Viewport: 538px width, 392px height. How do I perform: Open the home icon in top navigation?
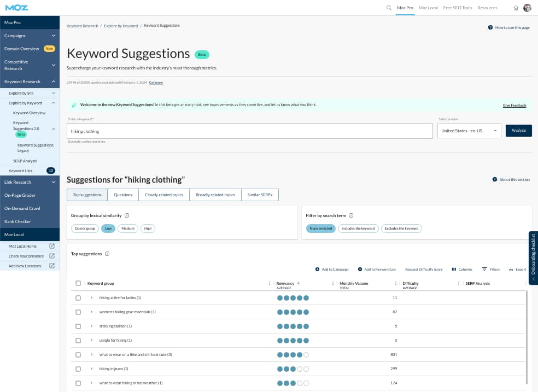click(516, 8)
